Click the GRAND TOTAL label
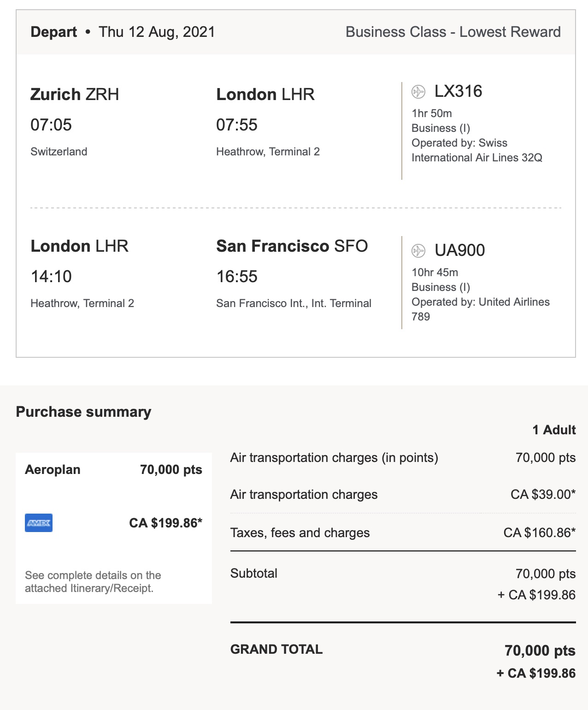 point(276,650)
